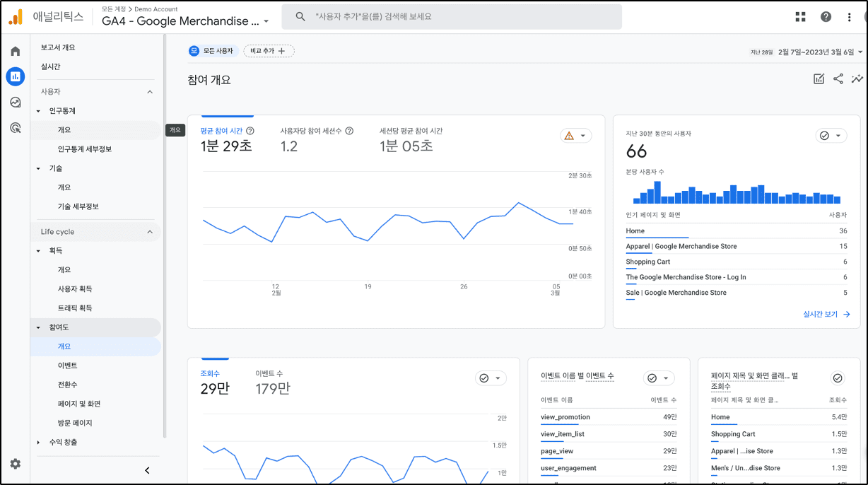
Task: Open dropdown arrow beside warning icon
Action: pos(583,136)
